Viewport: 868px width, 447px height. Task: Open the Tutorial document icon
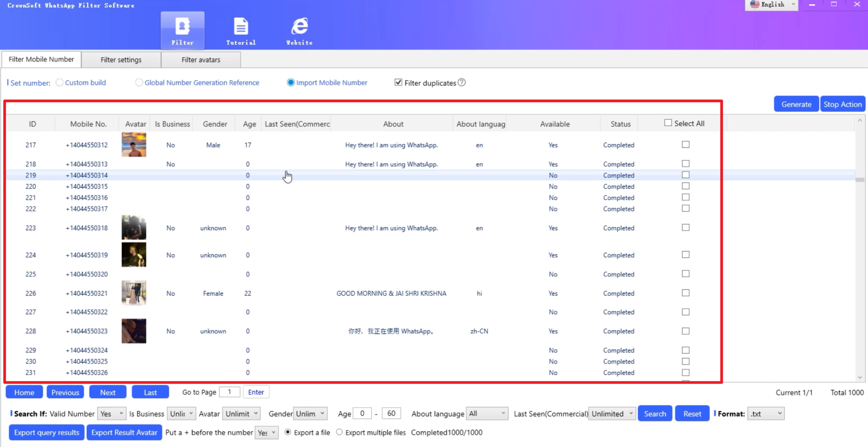tap(241, 31)
